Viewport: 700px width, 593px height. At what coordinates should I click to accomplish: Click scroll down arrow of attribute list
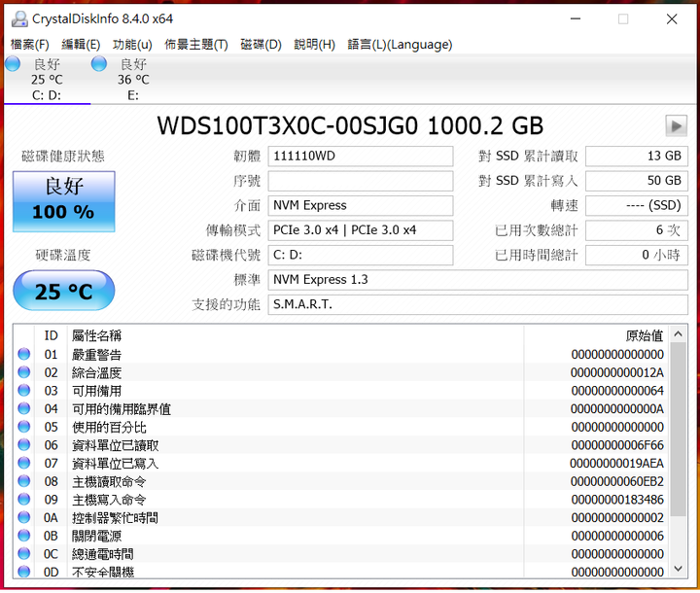pyautogui.click(x=679, y=569)
